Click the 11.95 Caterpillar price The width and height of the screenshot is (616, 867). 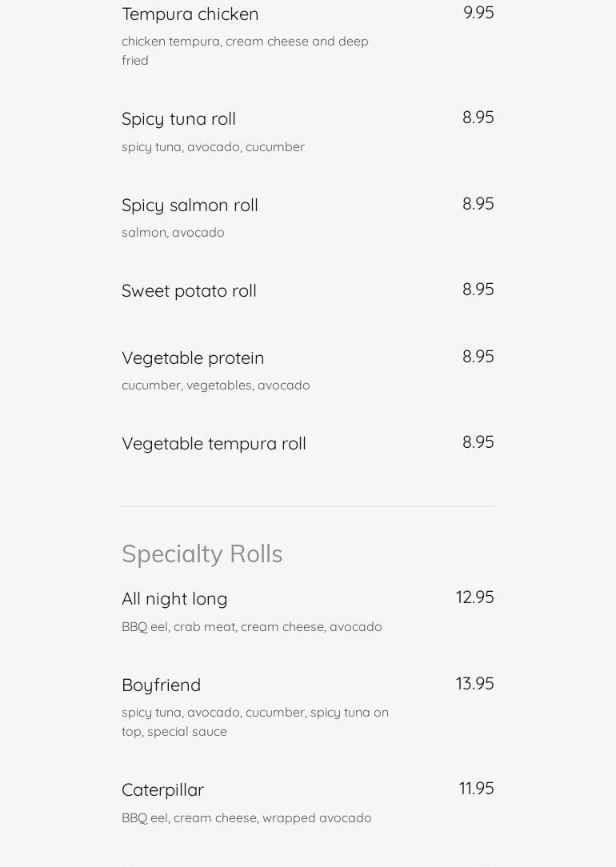pos(476,788)
